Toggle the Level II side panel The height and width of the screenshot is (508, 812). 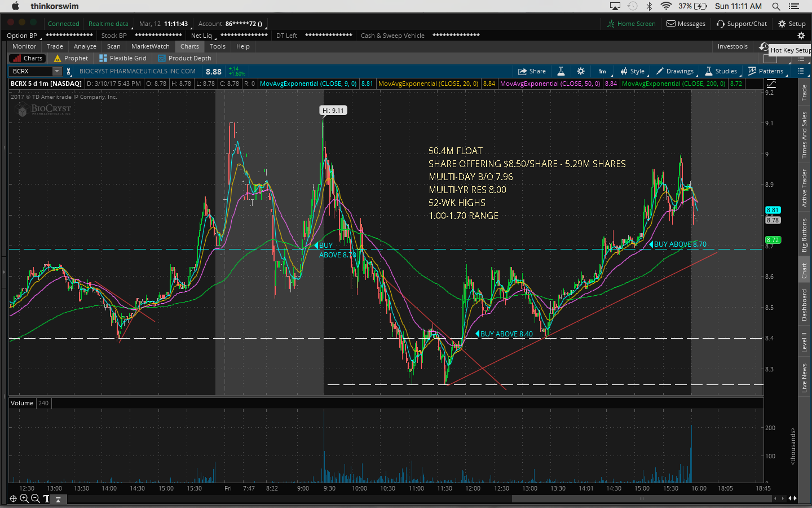click(x=804, y=342)
